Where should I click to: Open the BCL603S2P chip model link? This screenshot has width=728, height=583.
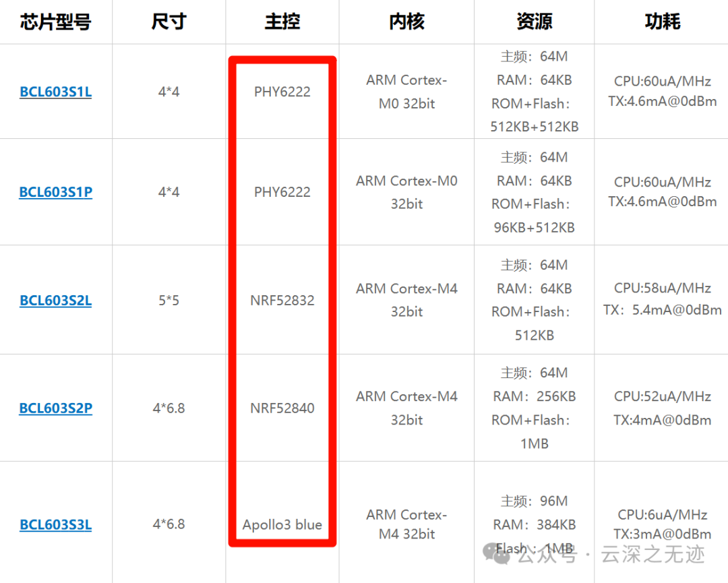tap(56, 408)
